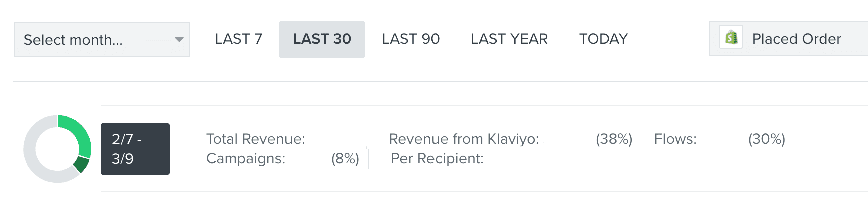868x218 pixels.
Task: Switch to the LAST 7 range
Action: click(238, 39)
